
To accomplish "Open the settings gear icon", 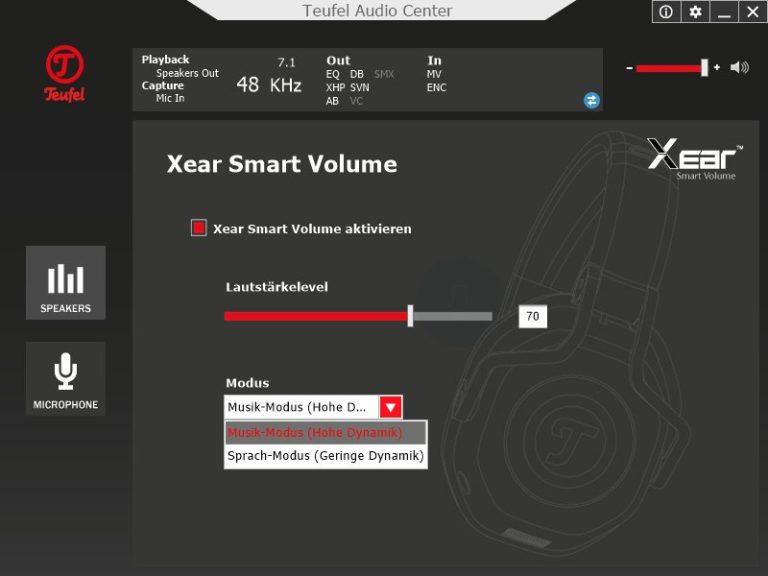I will [x=695, y=12].
